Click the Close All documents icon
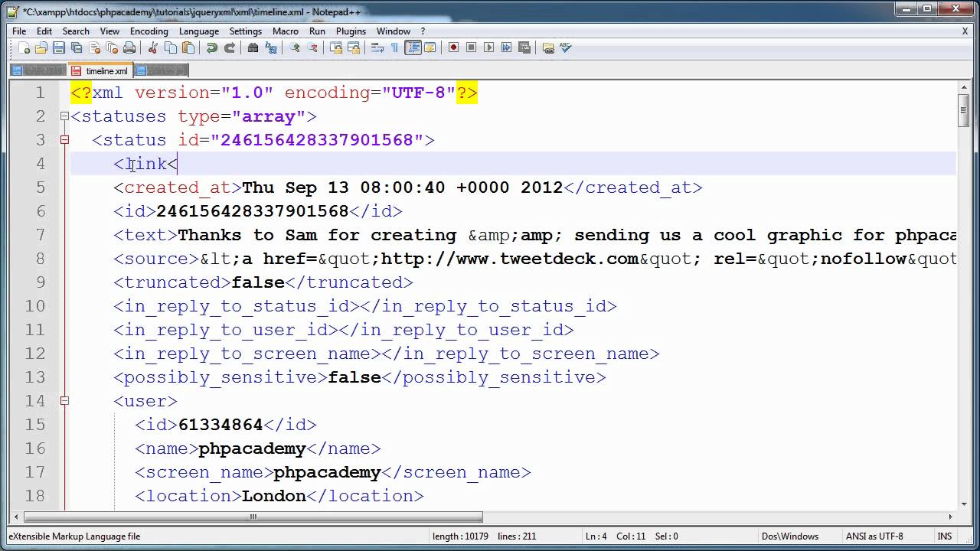The image size is (980, 551). click(112, 47)
